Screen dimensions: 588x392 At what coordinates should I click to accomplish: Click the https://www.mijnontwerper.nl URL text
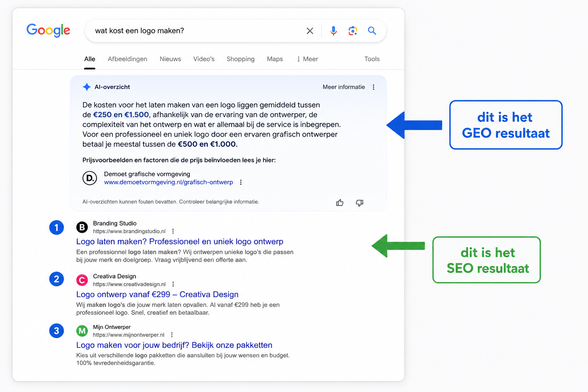[x=129, y=335]
